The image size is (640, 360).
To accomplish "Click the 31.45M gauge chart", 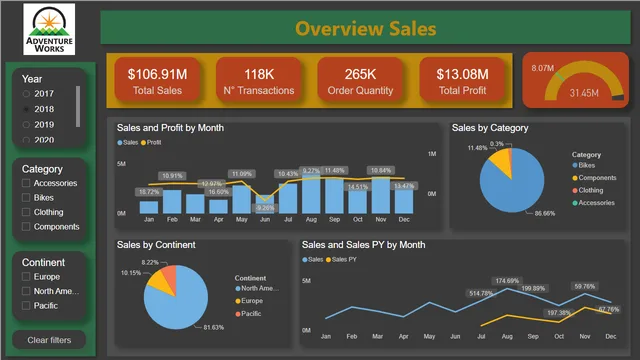I will tap(576, 80).
